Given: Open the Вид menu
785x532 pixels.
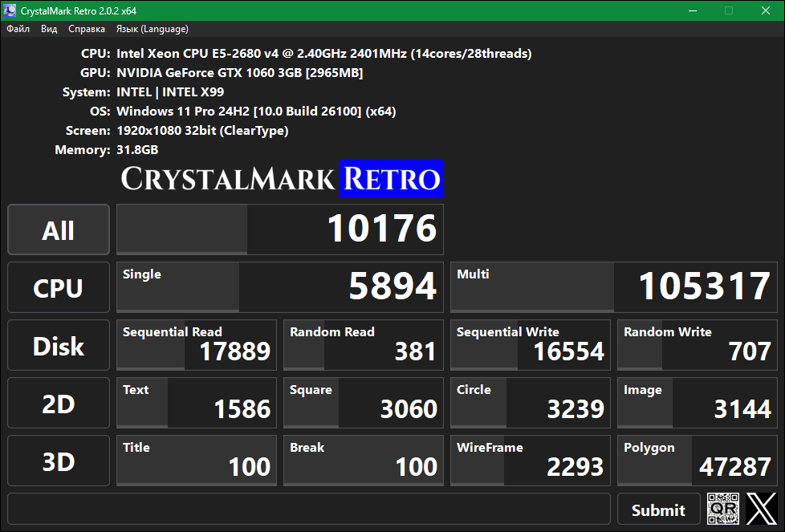Looking at the screenshot, I should [x=49, y=29].
